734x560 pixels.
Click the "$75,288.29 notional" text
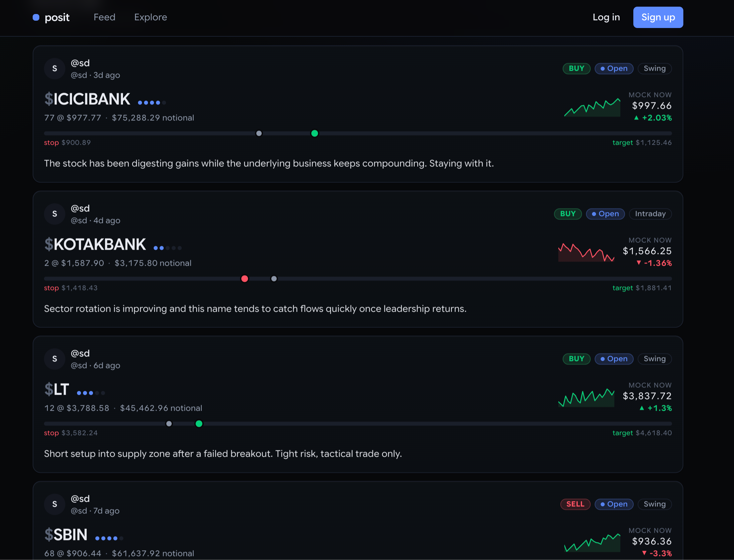point(153,118)
